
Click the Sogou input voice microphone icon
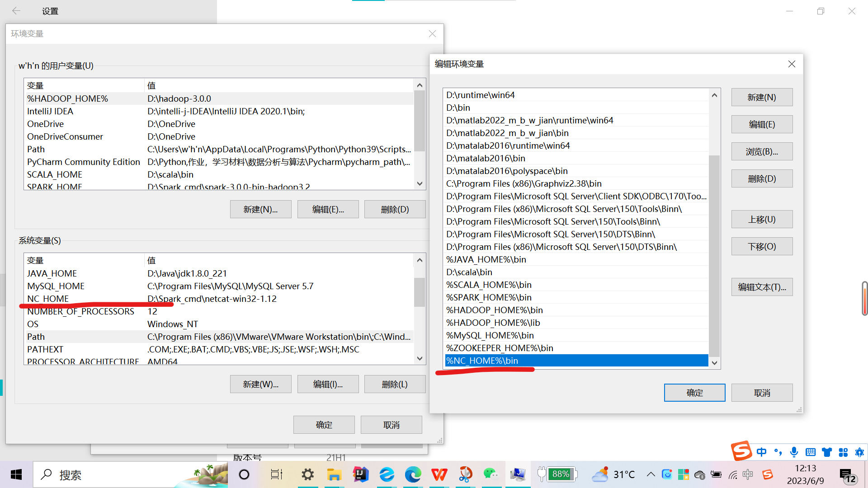click(x=794, y=452)
